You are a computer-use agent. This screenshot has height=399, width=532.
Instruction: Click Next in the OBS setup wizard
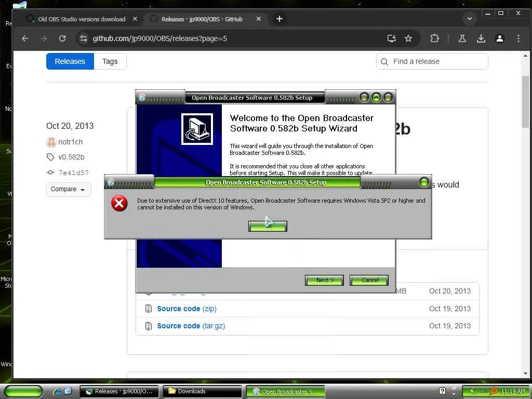tap(324, 280)
